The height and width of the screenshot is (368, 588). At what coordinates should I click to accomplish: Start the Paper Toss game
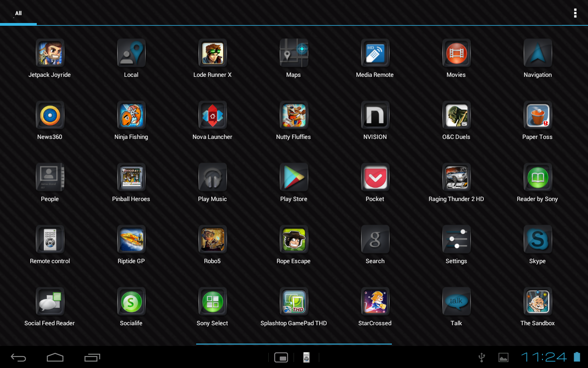point(537,115)
